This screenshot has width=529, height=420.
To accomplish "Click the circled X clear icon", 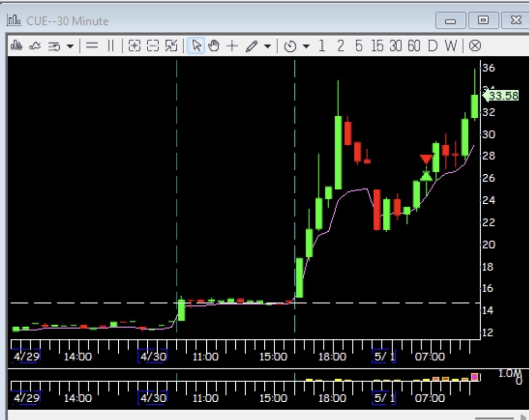I will [475, 45].
